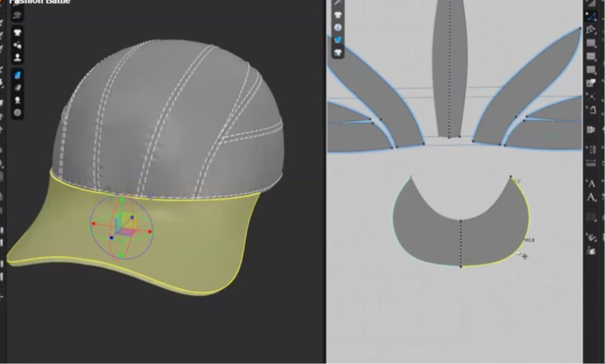
Task: Click the green handle at the top of the gizmo
Action: pos(122,200)
